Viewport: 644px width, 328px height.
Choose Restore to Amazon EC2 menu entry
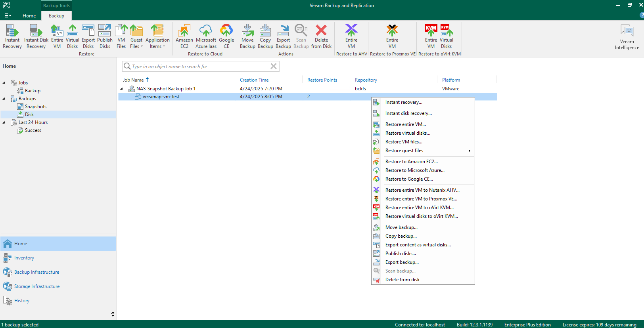pyautogui.click(x=423, y=162)
